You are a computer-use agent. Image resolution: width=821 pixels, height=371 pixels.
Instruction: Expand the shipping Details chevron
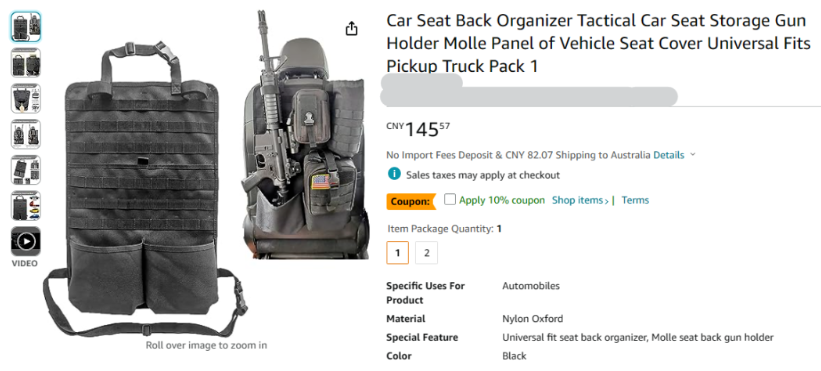pos(693,155)
